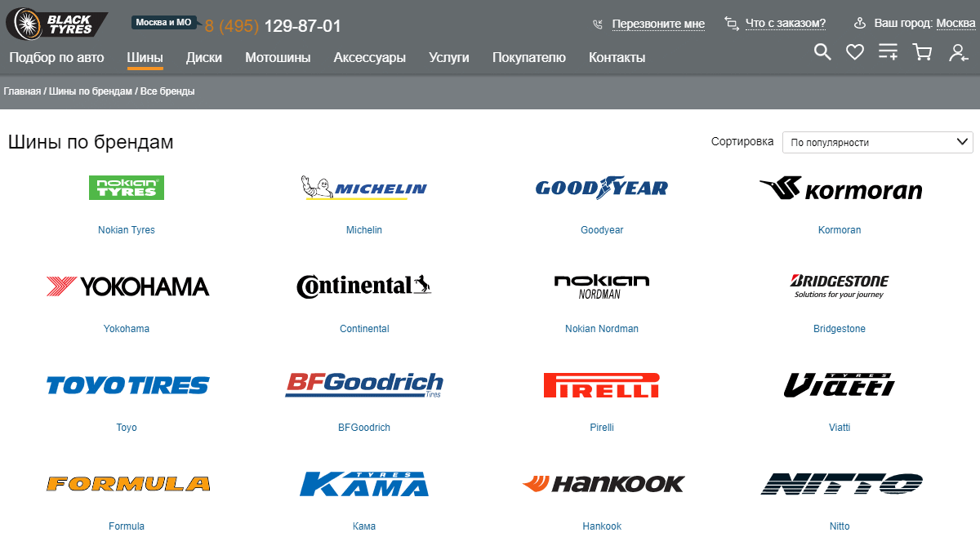Open the Москва и МО region selector
The width and height of the screenshot is (980, 537).
pyautogui.click(x=164, y=22)
